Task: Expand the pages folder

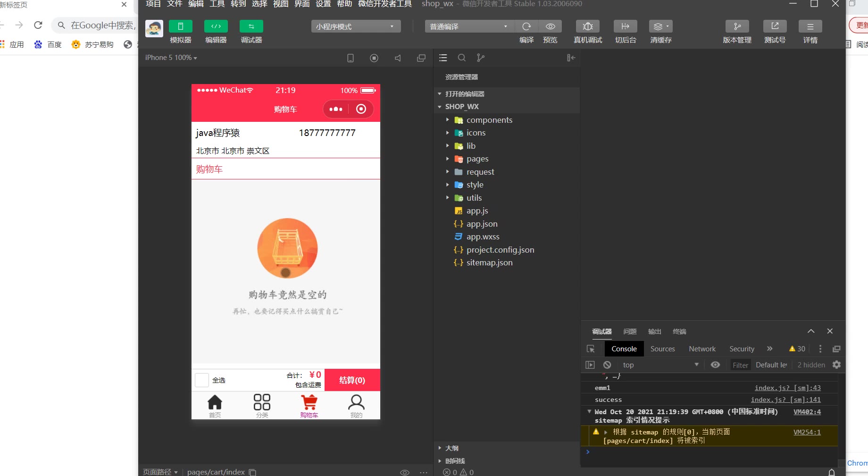Action: pos(477,159)
